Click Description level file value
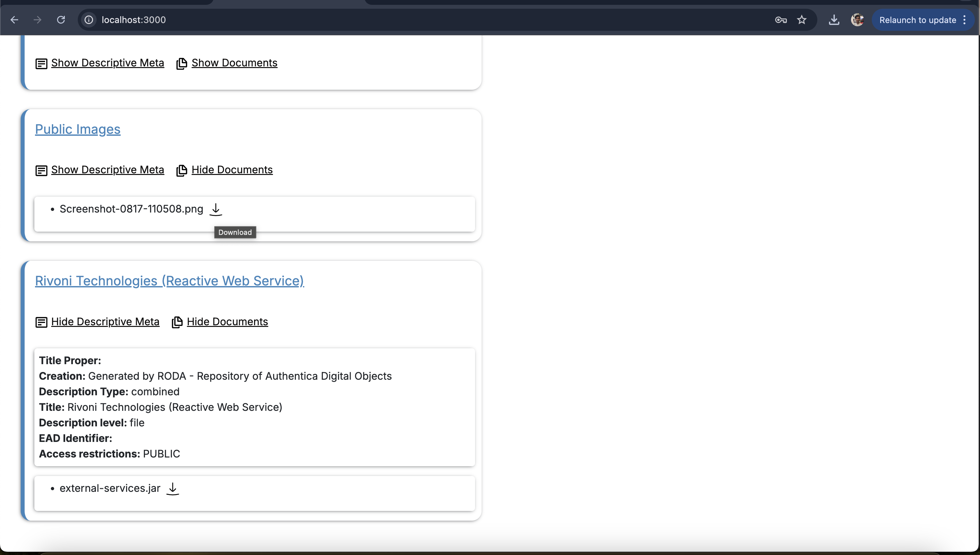 pyautogui.click(x=137, y=422)
